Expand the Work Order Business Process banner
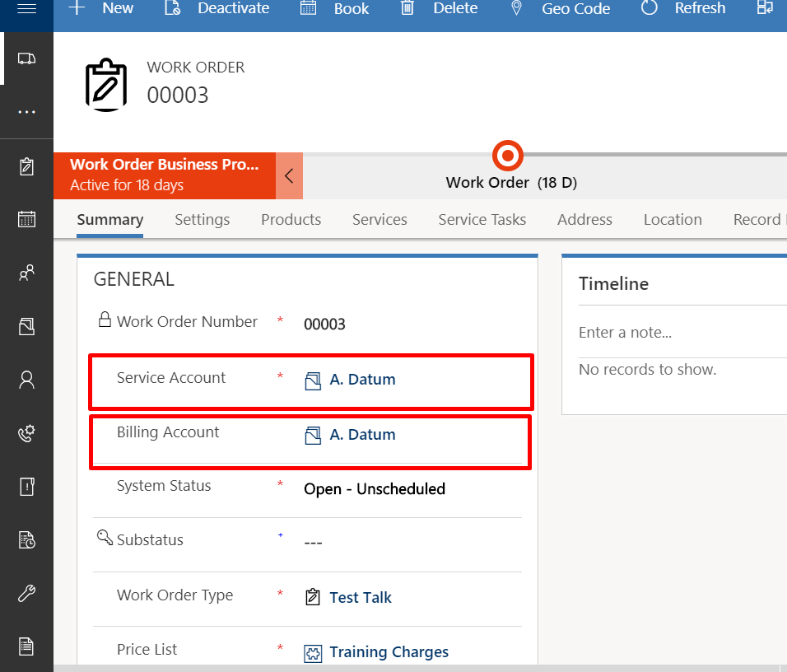The width and height of the screenshot is (787, 672). pyautogui.click(x=165, y=175)
